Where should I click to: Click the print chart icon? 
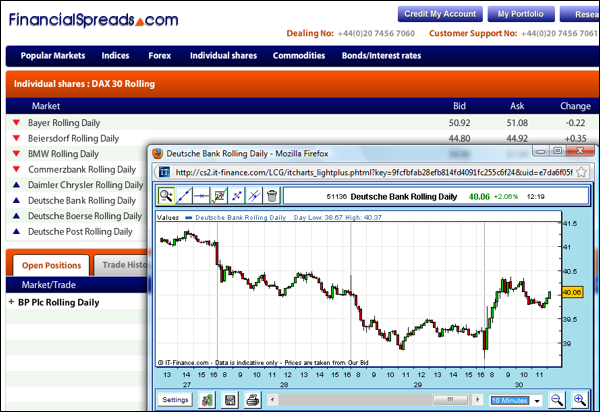[x=253, y=400]
